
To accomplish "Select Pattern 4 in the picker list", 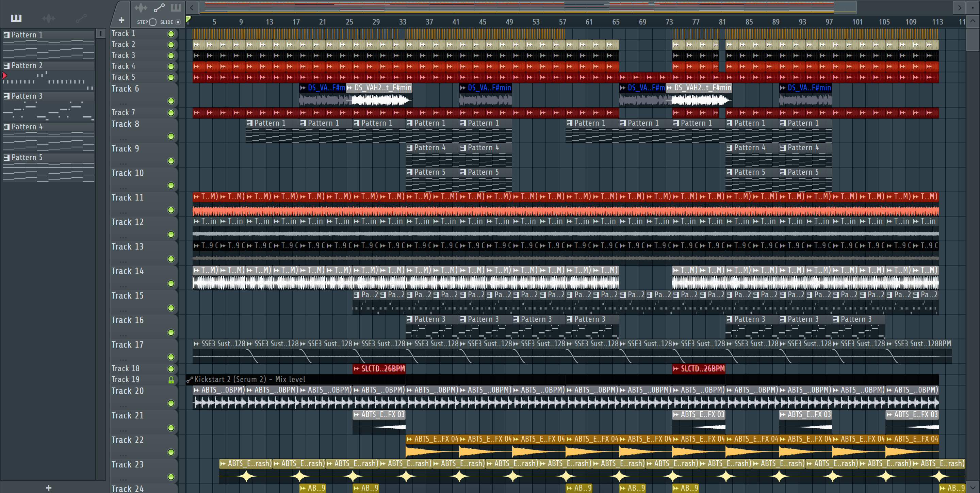I will 48,137.
